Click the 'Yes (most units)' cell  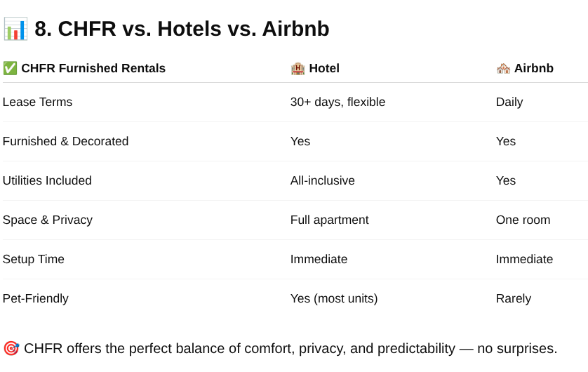point(334,298)
